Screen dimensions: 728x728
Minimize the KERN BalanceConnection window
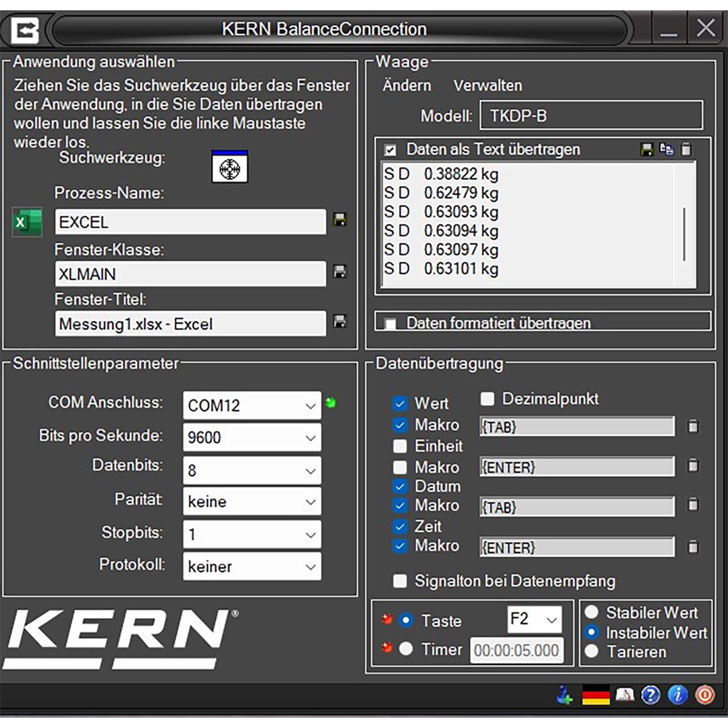[668, 30]
